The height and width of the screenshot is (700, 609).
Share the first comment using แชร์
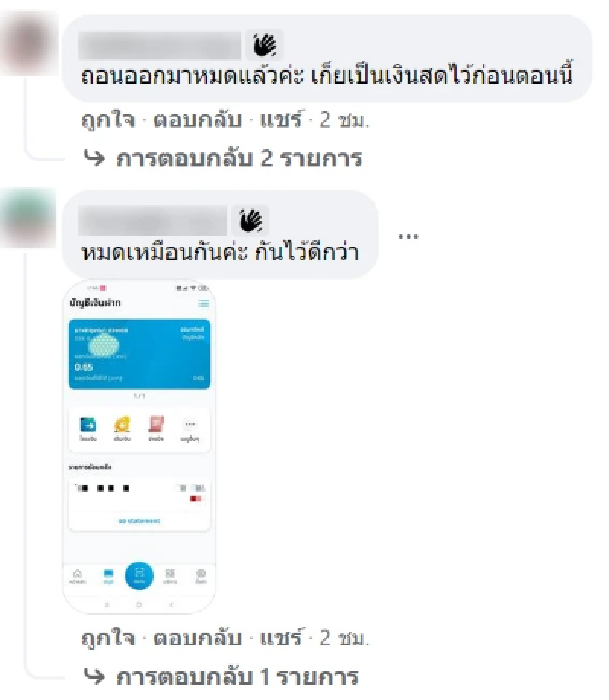[x=282, y=119]
